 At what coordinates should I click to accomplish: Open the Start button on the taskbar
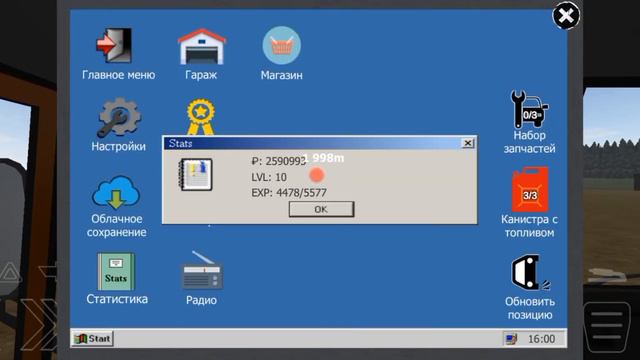pyautogui.click(x=93, y=338)
